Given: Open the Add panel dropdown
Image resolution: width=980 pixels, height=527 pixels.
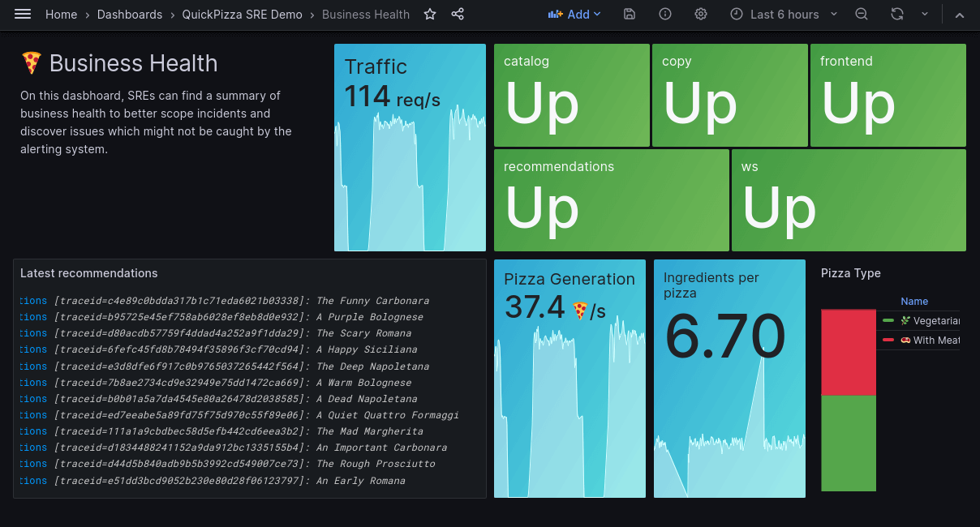Looking at the screenshot, I should (x=574, y=14).
